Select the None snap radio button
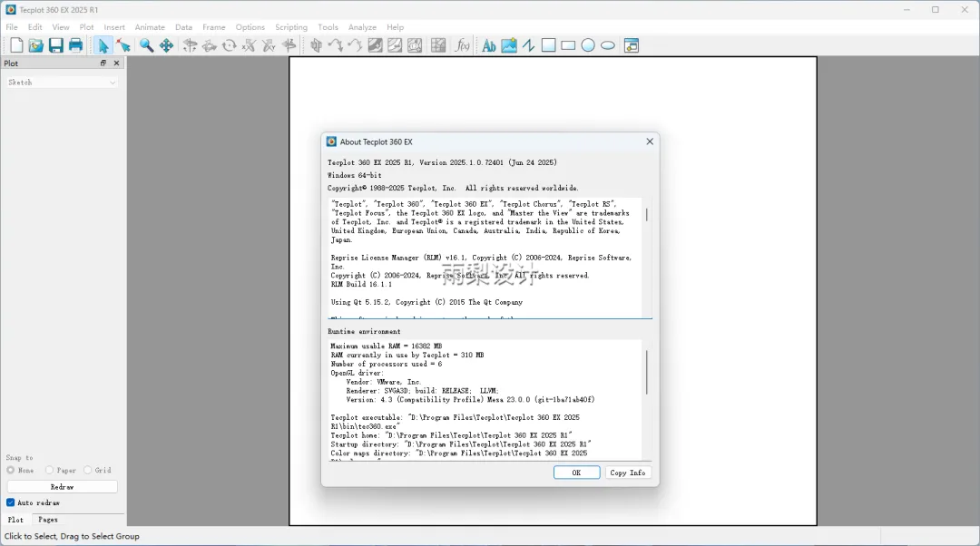 click(x=11, y=470)
